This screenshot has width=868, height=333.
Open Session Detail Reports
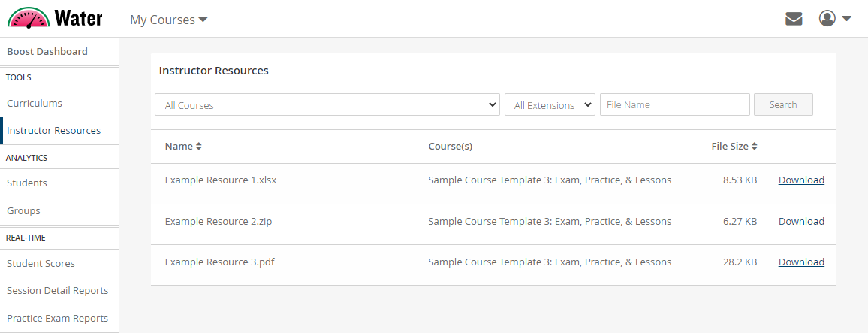click(x=57, y=291)
